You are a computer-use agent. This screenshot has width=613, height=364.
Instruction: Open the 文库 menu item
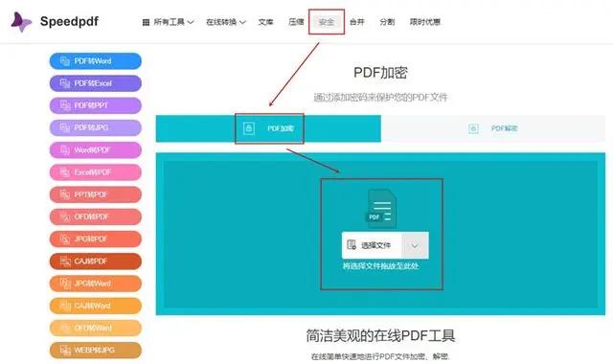tap(265, 22)
